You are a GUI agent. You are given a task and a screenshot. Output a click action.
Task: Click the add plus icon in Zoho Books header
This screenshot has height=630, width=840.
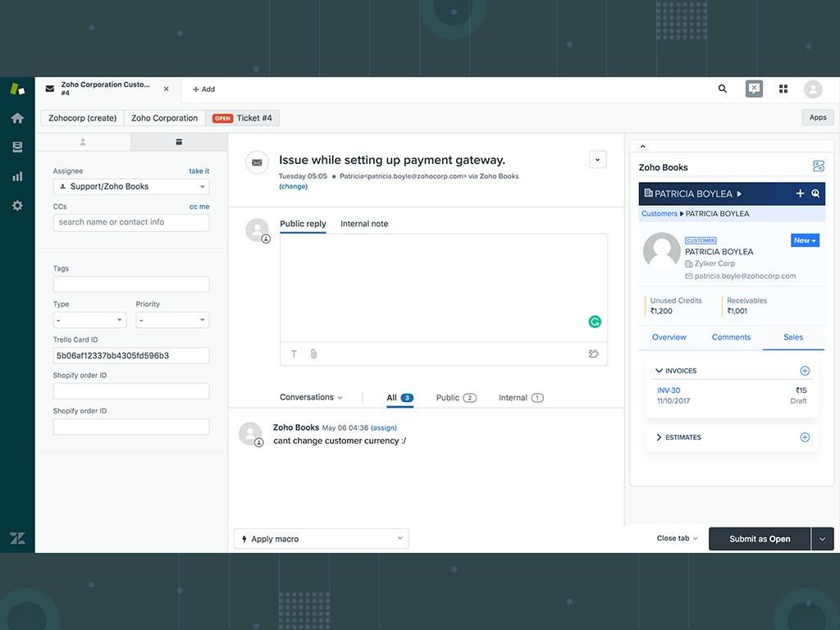click(800, 194)
